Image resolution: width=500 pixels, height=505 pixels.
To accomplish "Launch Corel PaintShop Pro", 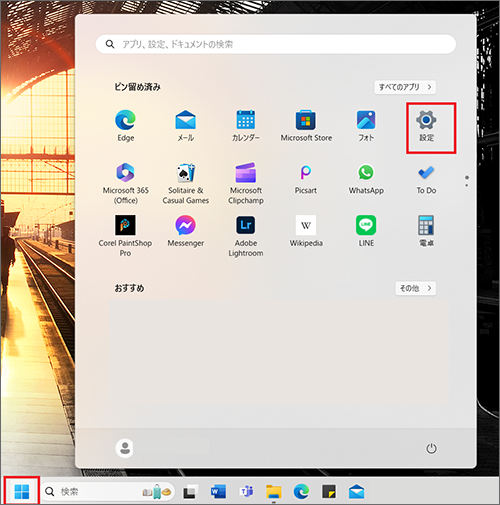I will [x=125, y=236].
